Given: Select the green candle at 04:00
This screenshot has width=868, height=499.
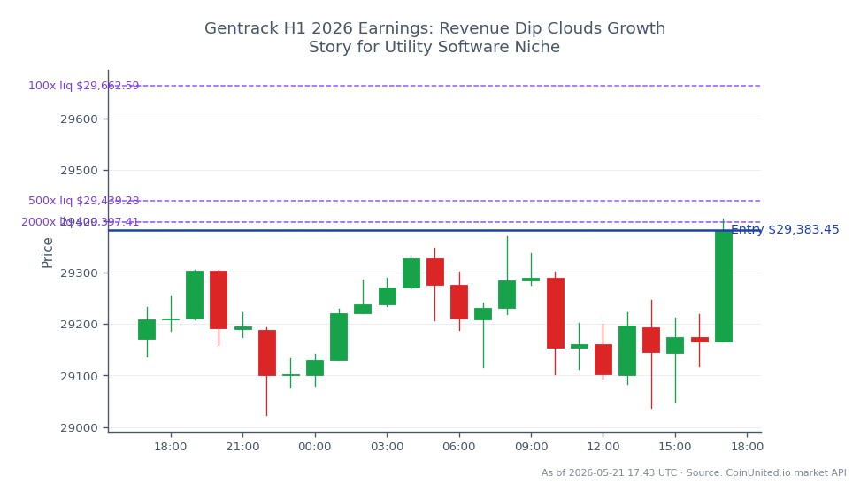Looking at the screenshot, I should tap(411, 273).
